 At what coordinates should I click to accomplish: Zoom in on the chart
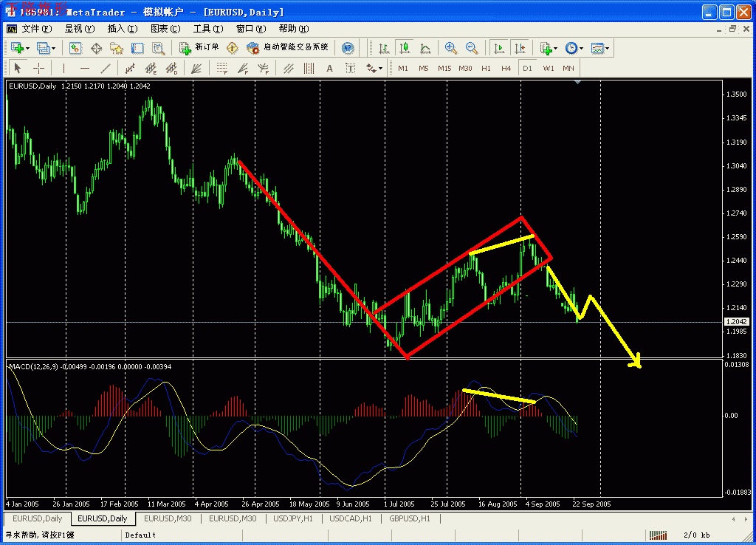tap(451, 48)
